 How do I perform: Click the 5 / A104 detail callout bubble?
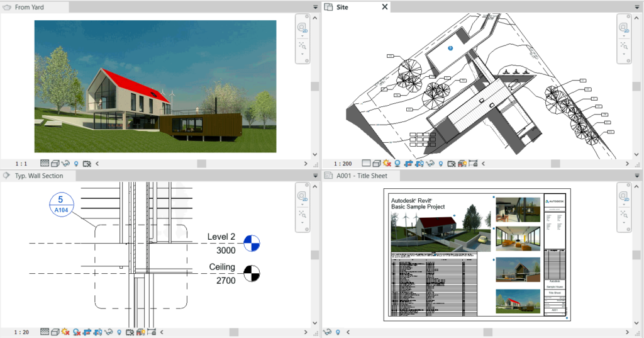(x=62, y=205)
